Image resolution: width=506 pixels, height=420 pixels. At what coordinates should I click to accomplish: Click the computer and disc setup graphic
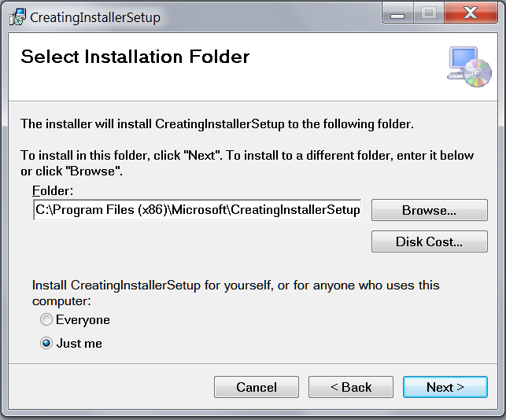[469, 66]
